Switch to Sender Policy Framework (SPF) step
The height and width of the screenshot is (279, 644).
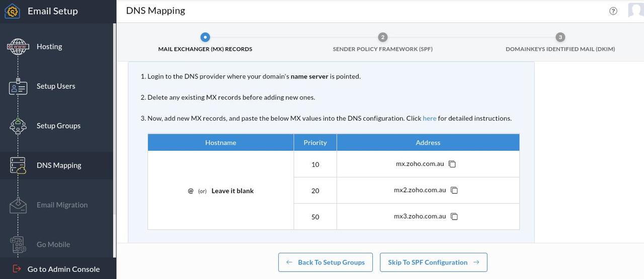(x=382, y=43)
